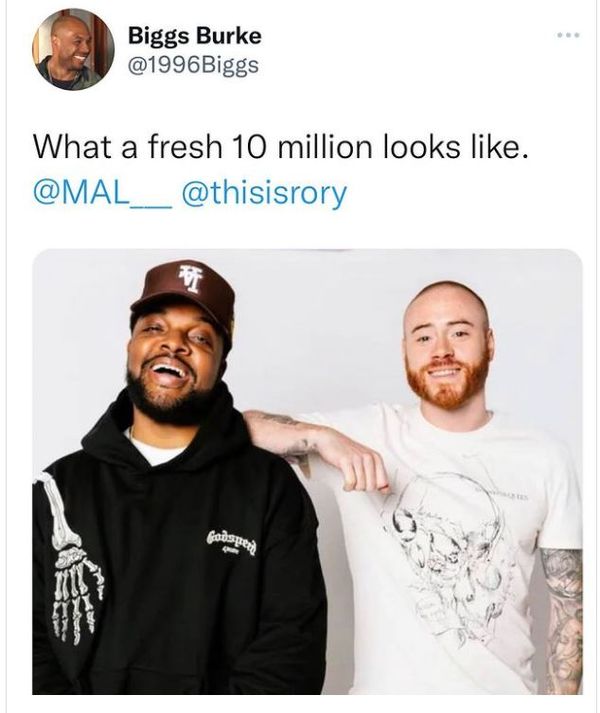
Task: Open the @1996Biggs handle
Action: click(193, 65)
